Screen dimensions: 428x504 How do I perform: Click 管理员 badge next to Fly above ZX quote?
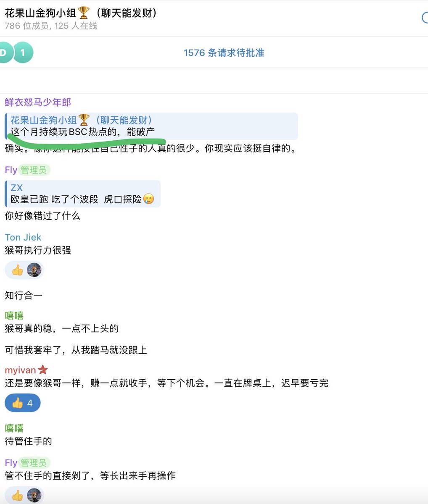(34, 170)
